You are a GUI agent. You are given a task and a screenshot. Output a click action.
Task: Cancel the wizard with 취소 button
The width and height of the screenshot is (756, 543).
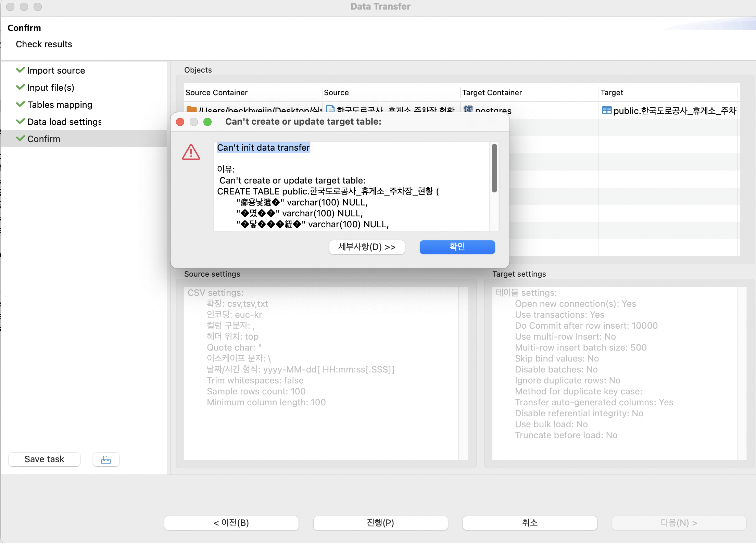(x=530, y=523)
